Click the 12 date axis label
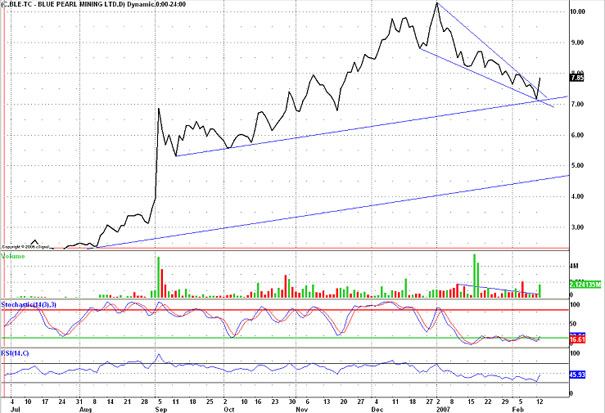605x413 pixels. tap(539, 402)
